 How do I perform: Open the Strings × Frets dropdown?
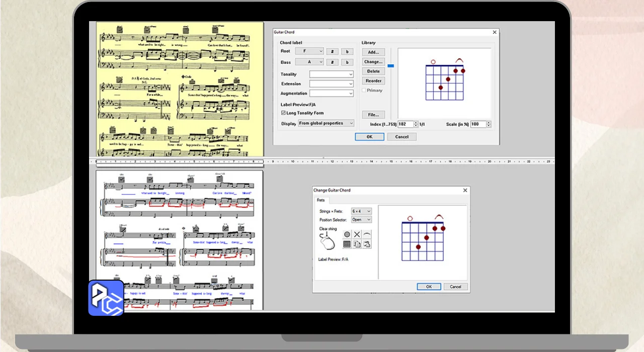pos(361,211)
